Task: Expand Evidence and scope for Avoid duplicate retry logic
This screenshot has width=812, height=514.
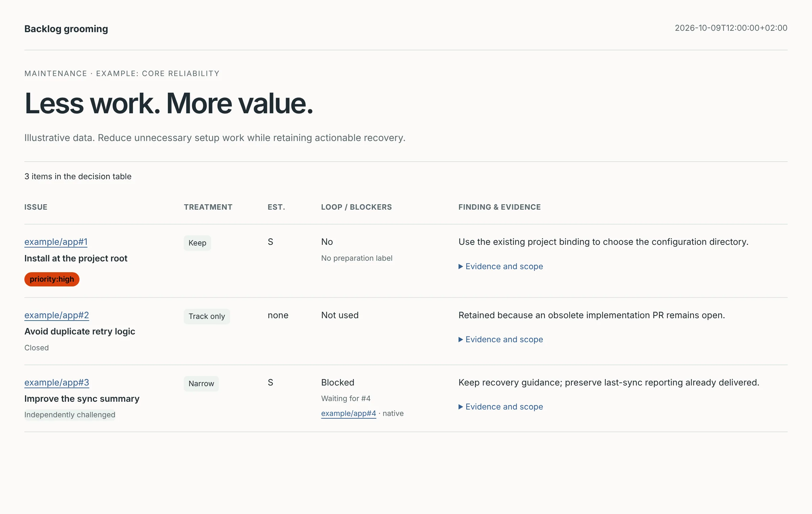Action: click(x=501, y=340)
